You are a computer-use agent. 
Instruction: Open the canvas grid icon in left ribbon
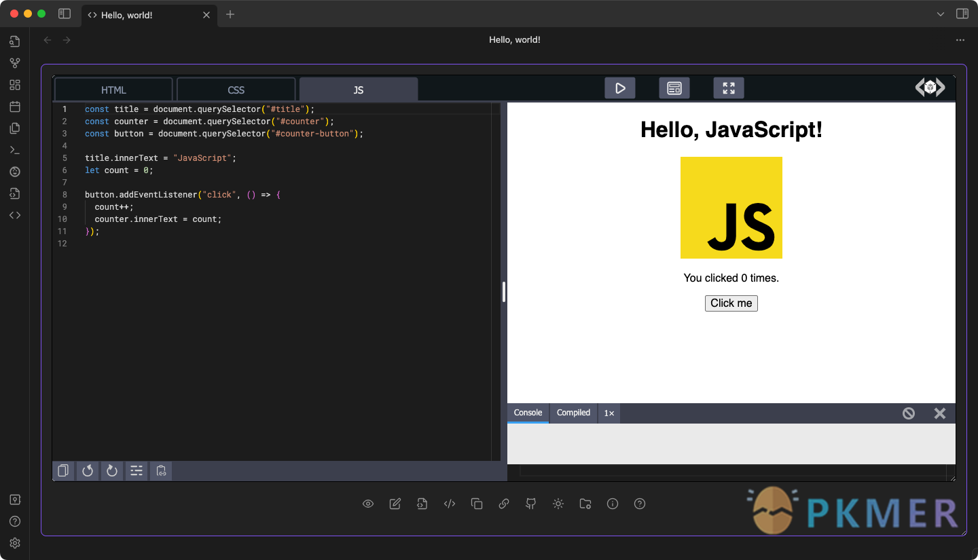coord(15,85)
